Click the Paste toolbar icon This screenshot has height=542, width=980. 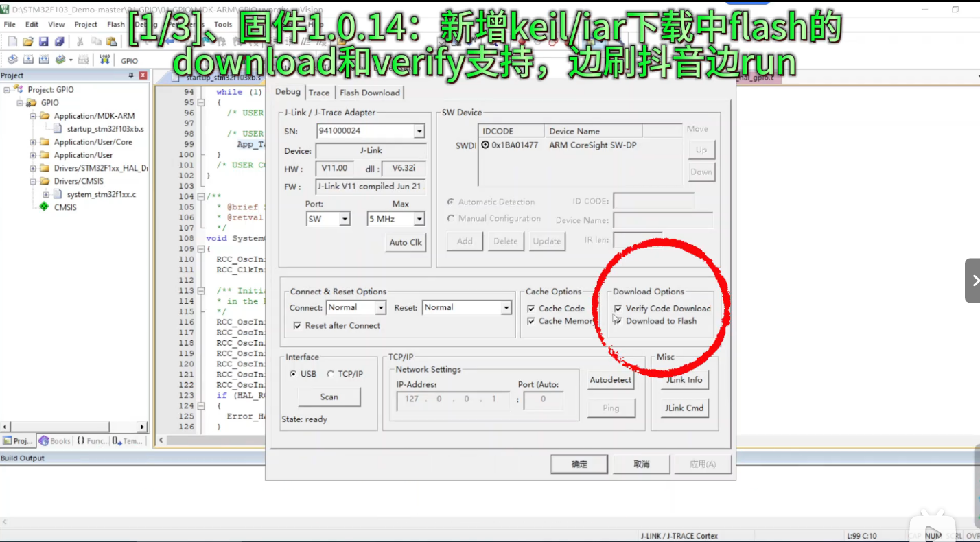click(112, 42)
